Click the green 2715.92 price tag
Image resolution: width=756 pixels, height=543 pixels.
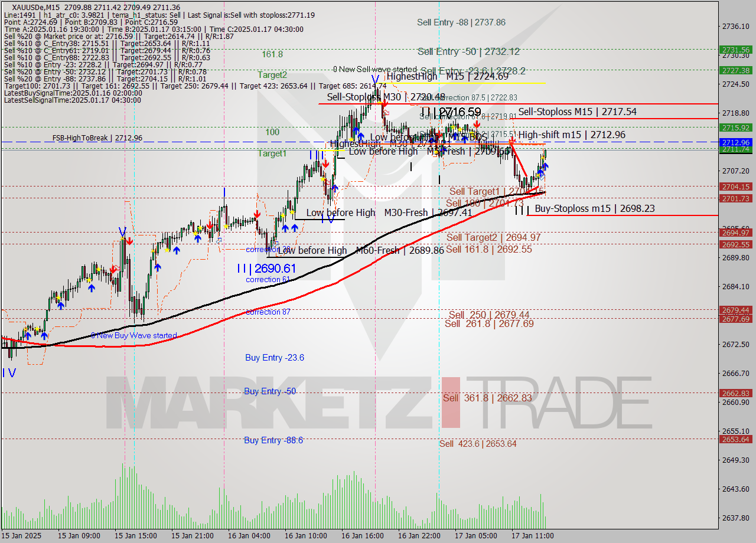pyautogui.click(x=735, y=127)
